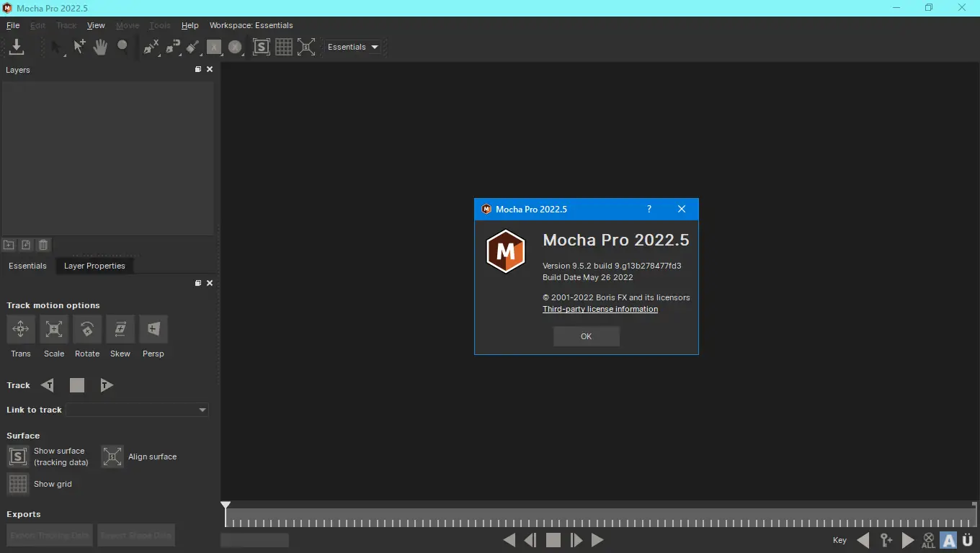Open the Link to track dropdown
Viewport: 980px width, 553px height.
(137, 410)
